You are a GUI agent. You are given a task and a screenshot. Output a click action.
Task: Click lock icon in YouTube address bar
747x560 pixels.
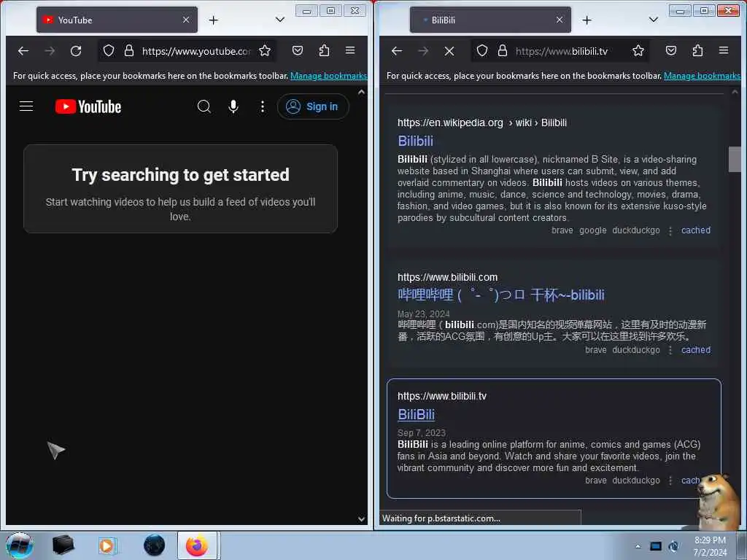128,50
